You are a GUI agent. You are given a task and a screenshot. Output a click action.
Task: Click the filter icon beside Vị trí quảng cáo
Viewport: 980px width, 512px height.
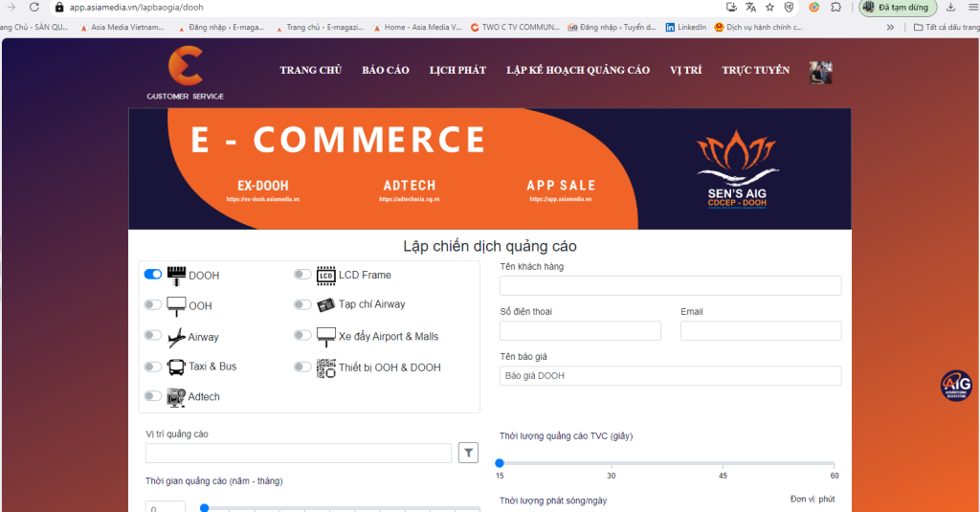(468, 453)
